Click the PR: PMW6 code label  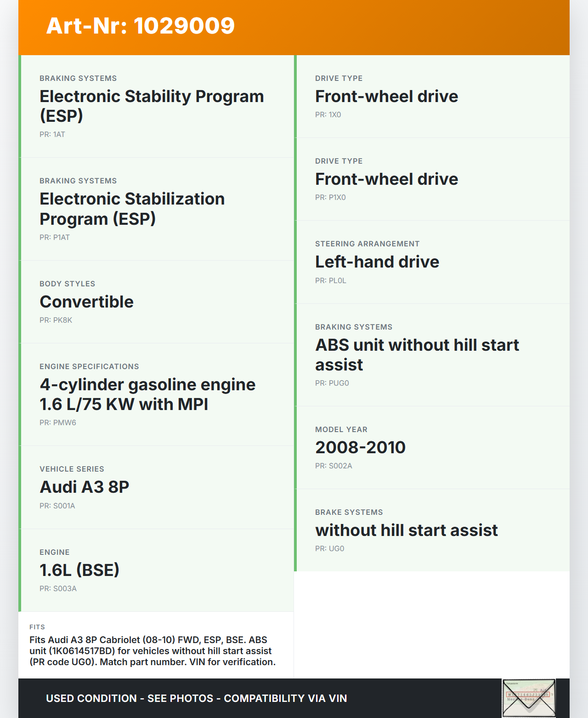(58, 422)
